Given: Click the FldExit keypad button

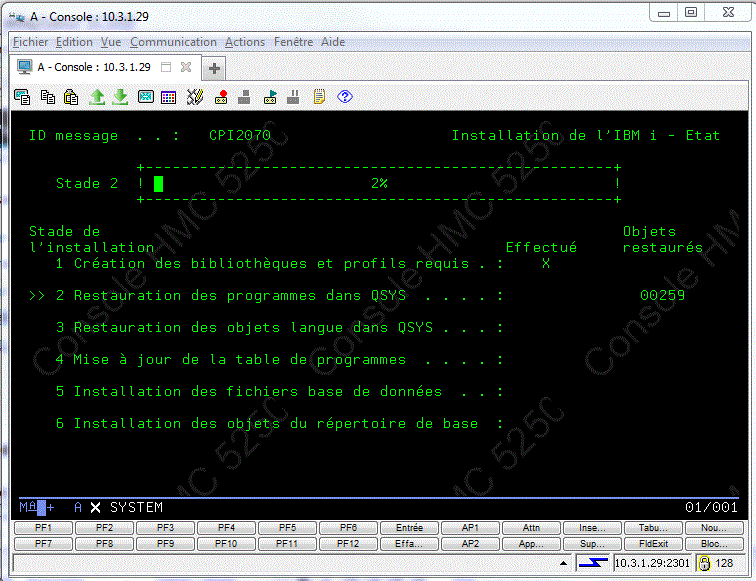Looking at the screenshot, I should coord(653,544).
